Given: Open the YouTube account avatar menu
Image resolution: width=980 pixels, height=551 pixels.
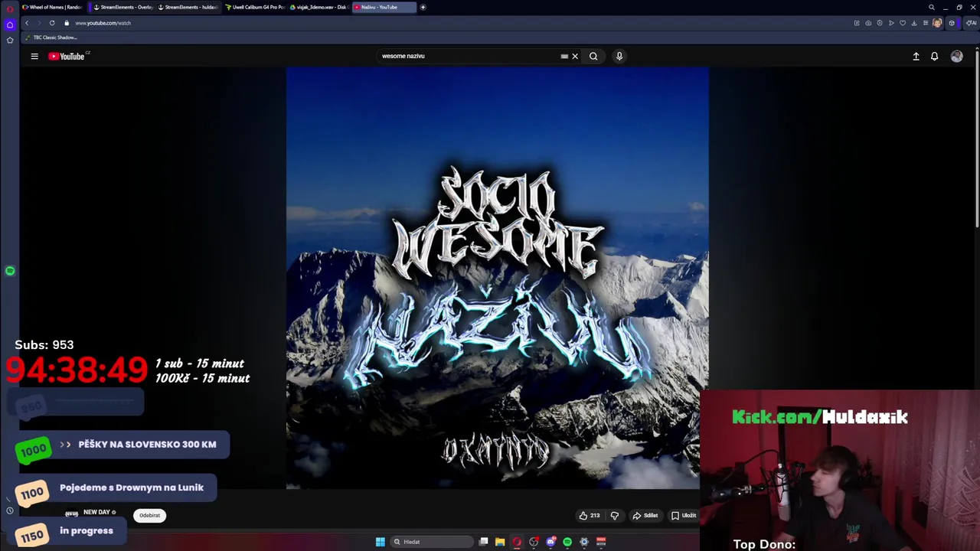Looking at the screenshot, I should [956, 56].
